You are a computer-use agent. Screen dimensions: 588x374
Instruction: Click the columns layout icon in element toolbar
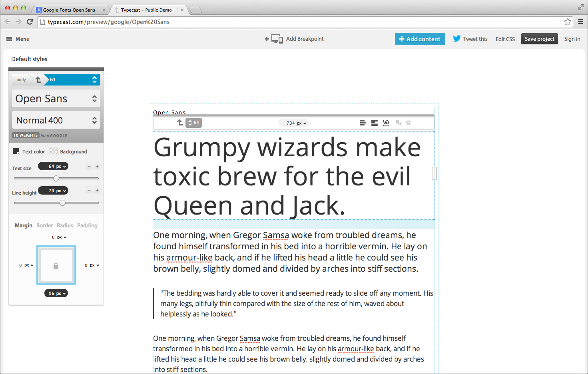tap(375, 123)
